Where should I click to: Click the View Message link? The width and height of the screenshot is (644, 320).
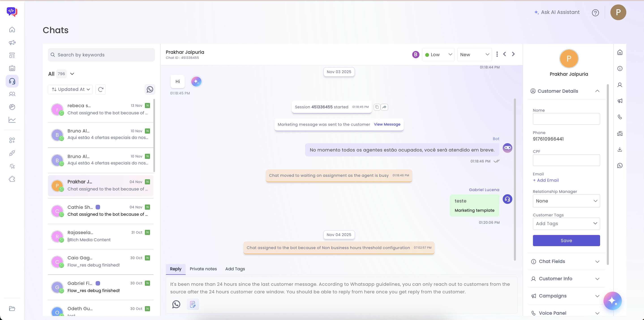click(x=387, y=124)
